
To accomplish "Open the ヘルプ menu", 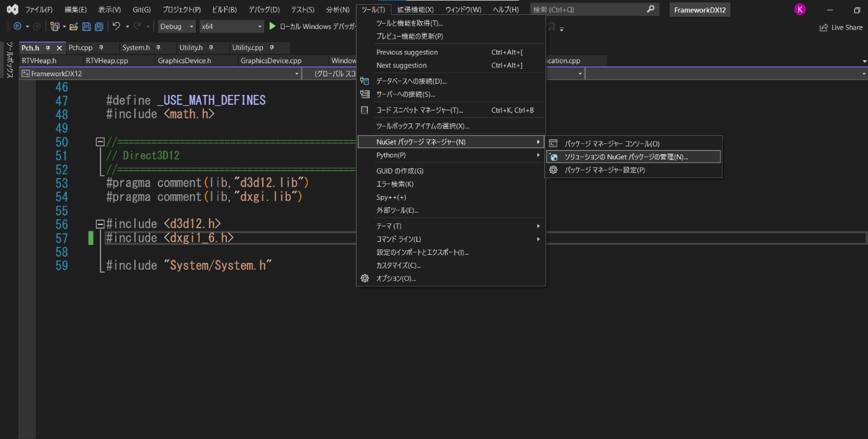I will click(505, 9).
